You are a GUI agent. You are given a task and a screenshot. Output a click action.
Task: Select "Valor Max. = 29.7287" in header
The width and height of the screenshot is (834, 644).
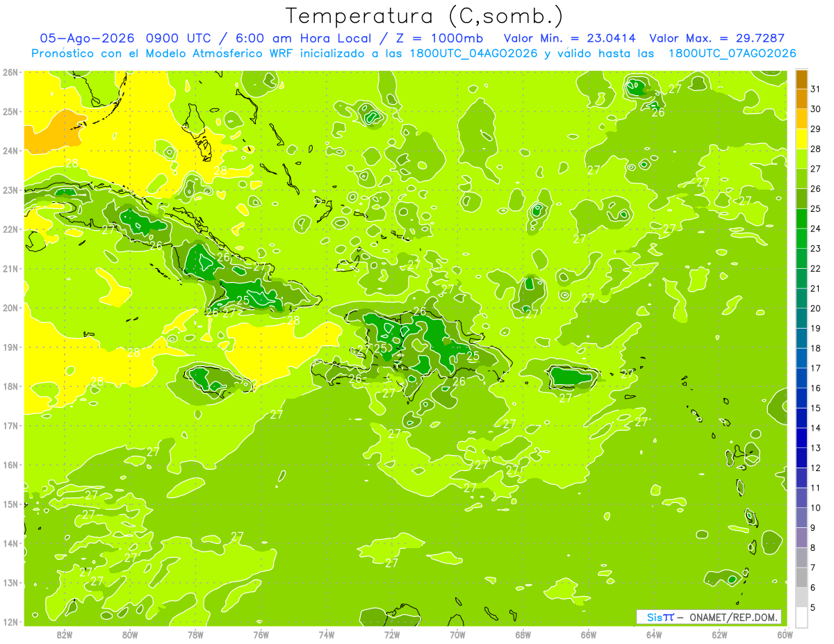click(x=717, y=38)
